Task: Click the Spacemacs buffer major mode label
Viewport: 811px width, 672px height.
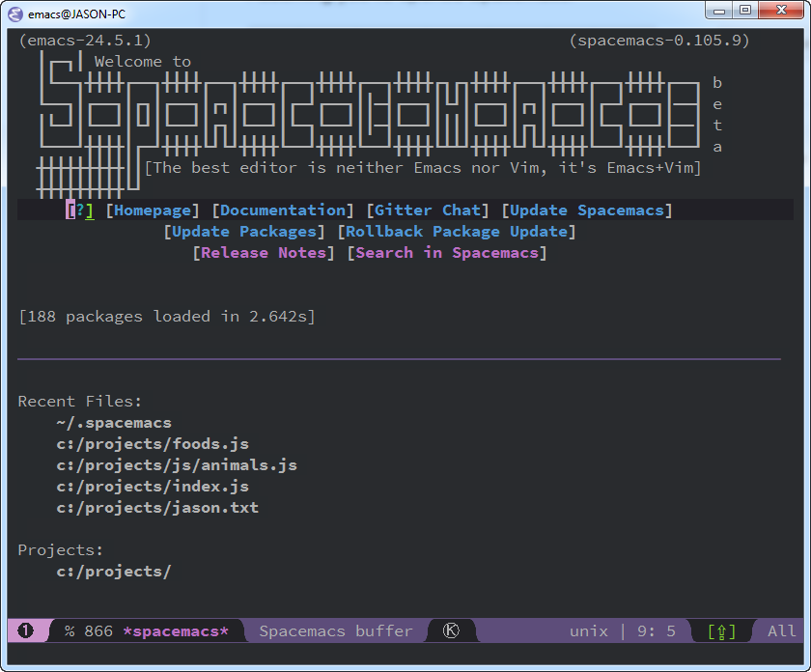Action: click(x=336, y=631)
